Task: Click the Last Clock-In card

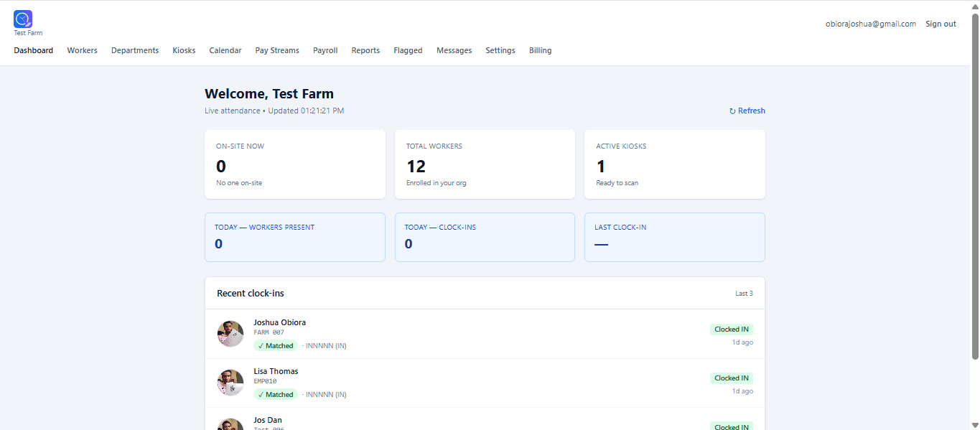Action: pos(675,237)
